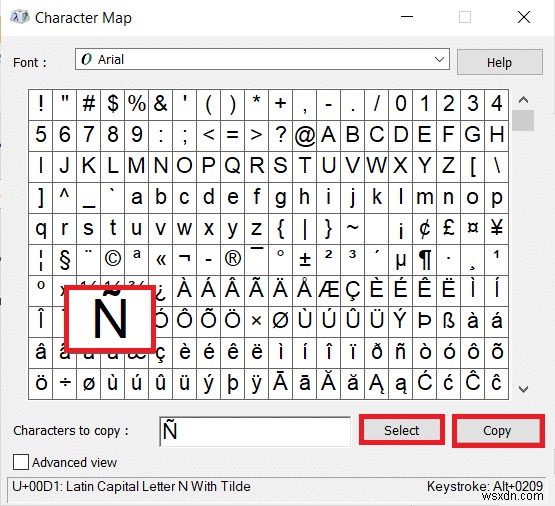The width and height of the screenshot is (555, 506).
Task: Select the question mark ? cell
Action: pyautogui.click(x=281, y=136)
